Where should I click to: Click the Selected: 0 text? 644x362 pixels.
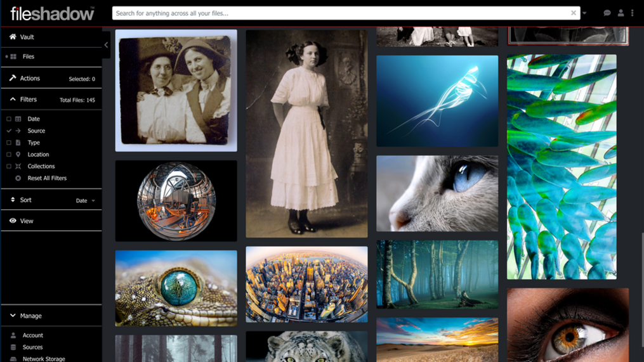pyautogui.click(x=82, y=79)
